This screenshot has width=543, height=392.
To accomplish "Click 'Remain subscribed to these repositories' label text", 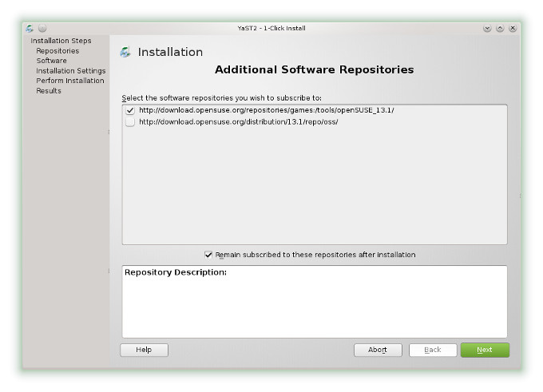I will [x=315, y=255].
